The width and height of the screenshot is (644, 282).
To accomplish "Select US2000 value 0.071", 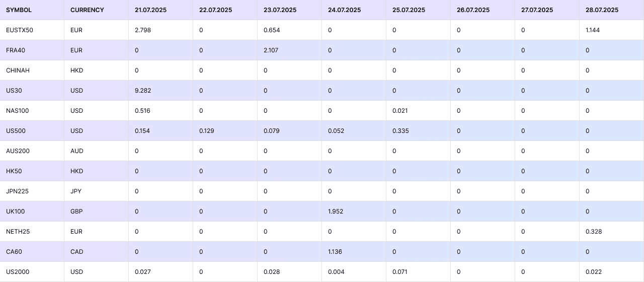I will tap(419, 272).
